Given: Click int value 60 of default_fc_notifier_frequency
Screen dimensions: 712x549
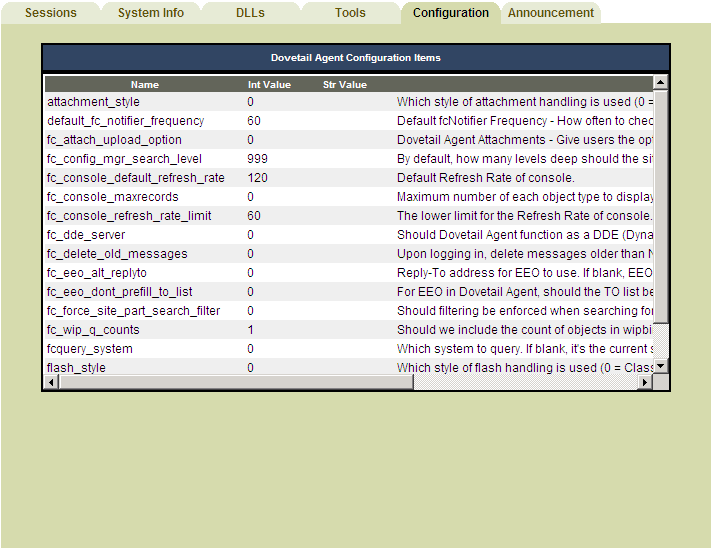Looking at the screenshot, I should click(x=254, y=121).
